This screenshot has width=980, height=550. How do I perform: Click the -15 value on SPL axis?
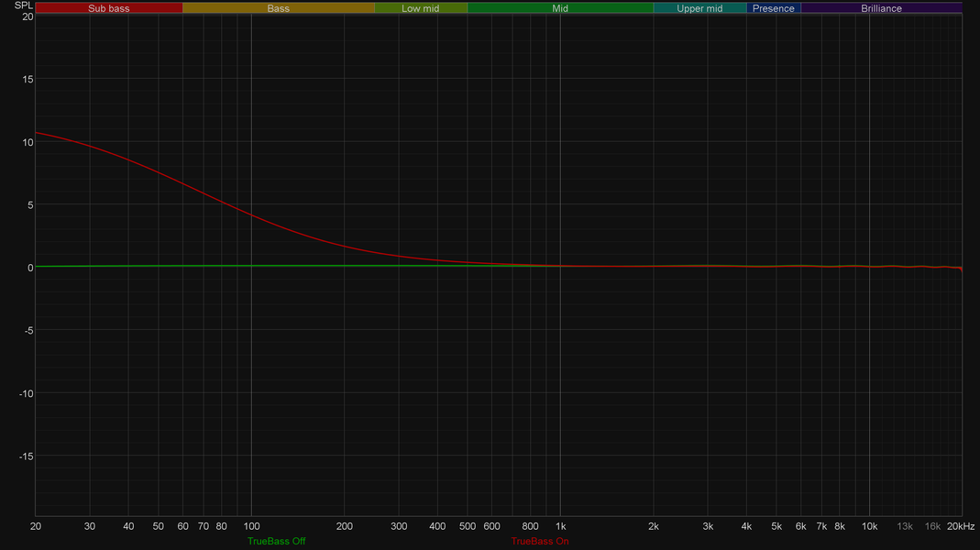(x=26, y=456)
